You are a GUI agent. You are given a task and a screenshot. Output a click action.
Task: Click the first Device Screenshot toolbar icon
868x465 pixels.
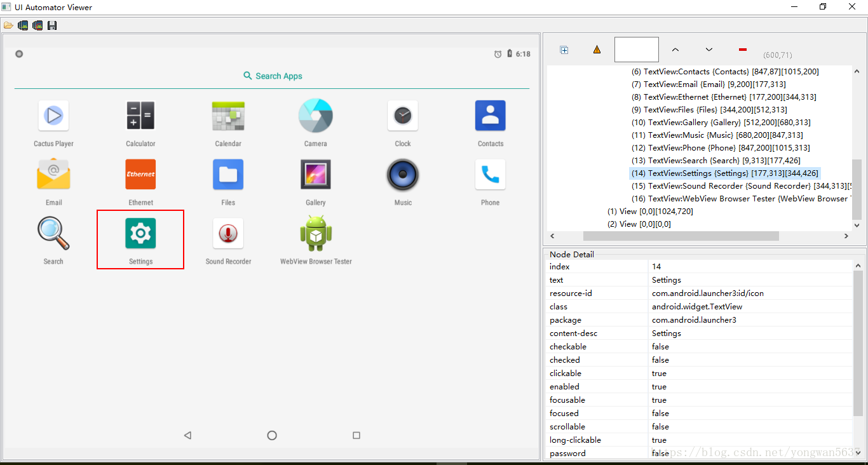pyautogui.click(x=23, y=25)
